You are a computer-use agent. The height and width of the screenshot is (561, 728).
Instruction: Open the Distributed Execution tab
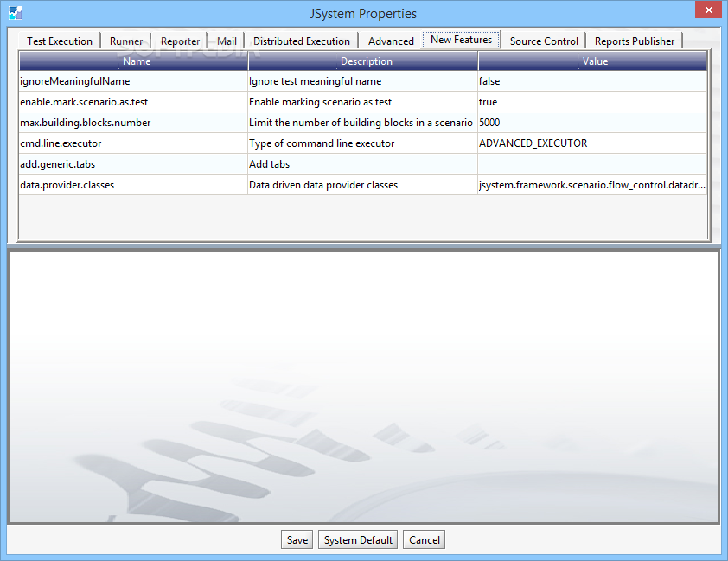[x=302, y=41]
